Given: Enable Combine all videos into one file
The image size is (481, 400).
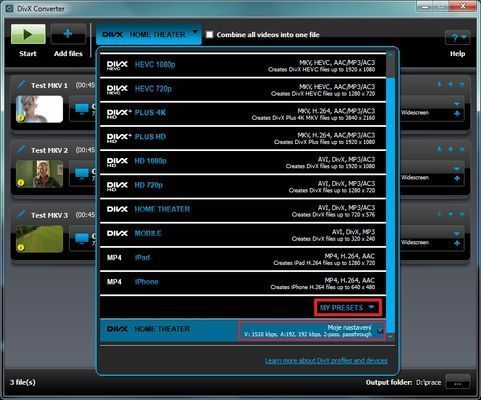Looking at the screenshot, I should click(x=209, y=34).
